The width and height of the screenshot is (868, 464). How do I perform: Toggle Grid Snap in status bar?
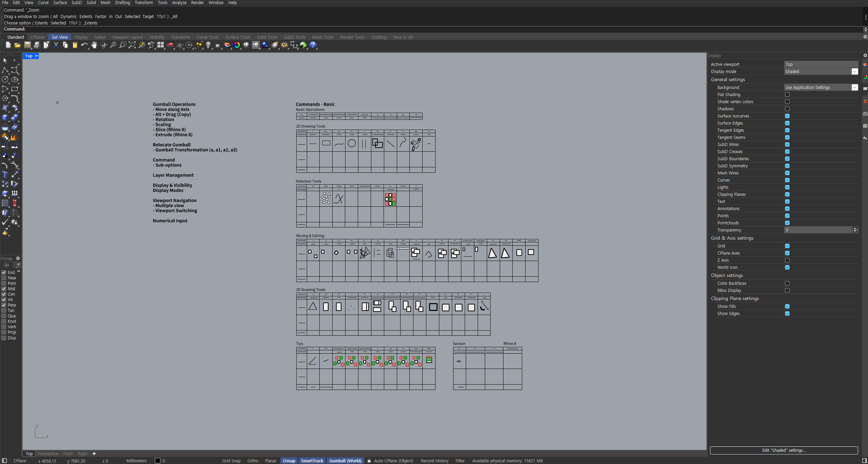tap(231, 461)
